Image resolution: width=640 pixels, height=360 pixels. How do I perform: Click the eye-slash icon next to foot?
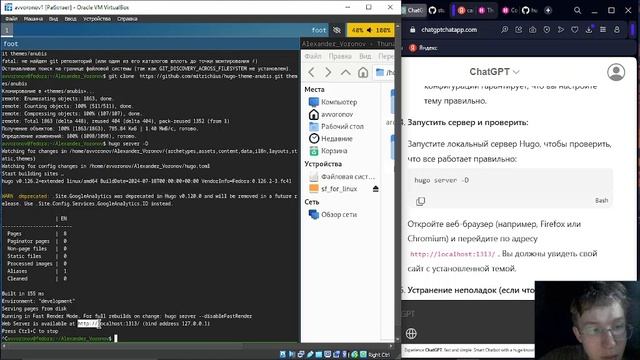tap(337, 30)
